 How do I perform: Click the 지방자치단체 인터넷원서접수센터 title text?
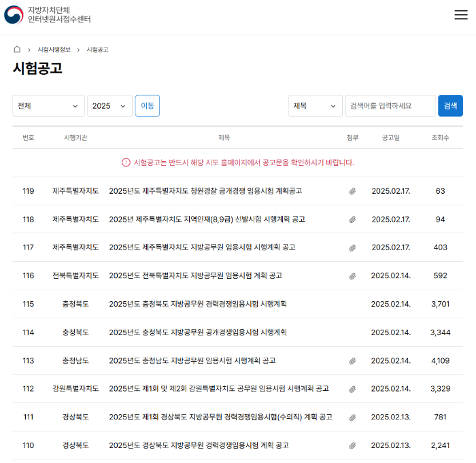(x=59, y=14)
